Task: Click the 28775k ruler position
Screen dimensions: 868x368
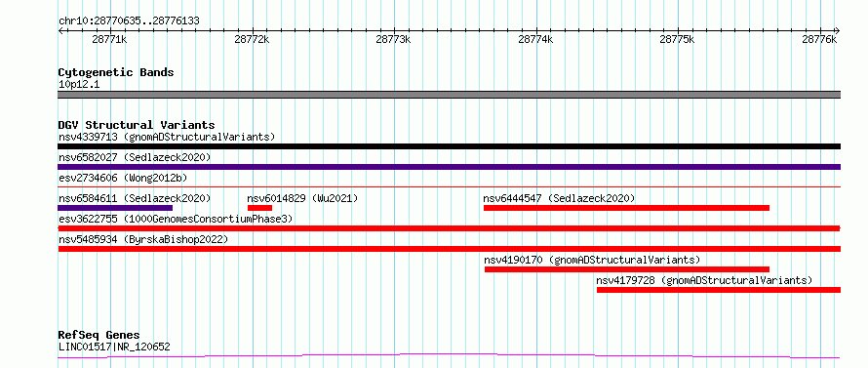Action: (678, 40)
